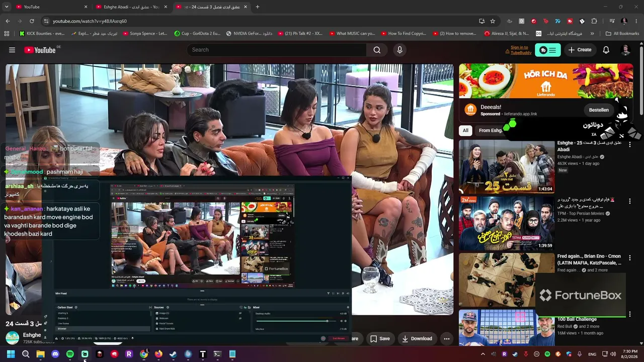
Task: Open options for 100 Ball Challenge video
Action: 629,314
